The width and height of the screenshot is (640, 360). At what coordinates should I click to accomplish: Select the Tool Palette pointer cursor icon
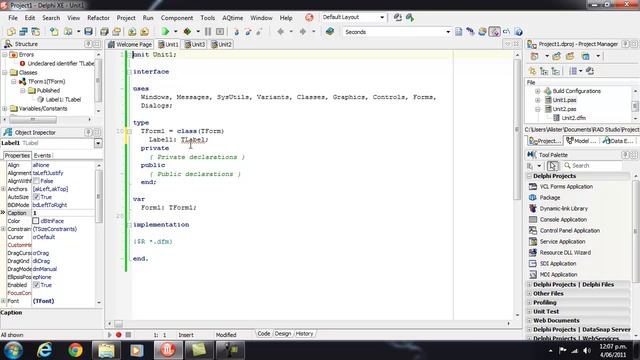pyautogui.click(x=552, y=166)
